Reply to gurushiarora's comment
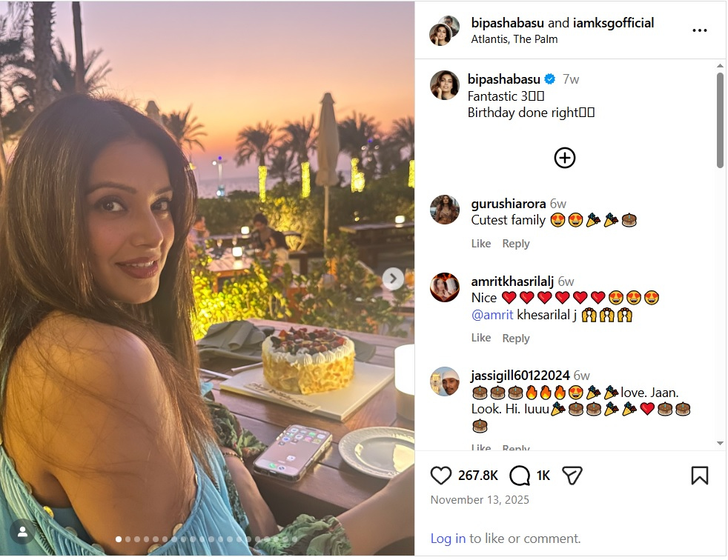The width and height of the screenshot is (728, 560). pyautogui.click(x=516, y=244)
